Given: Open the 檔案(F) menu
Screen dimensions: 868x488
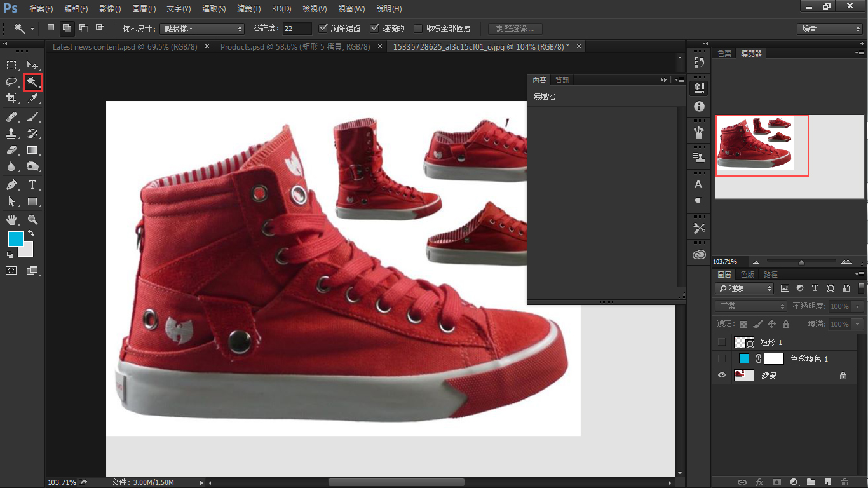Looking at the screenshot, I should click(x=41, y=9).
